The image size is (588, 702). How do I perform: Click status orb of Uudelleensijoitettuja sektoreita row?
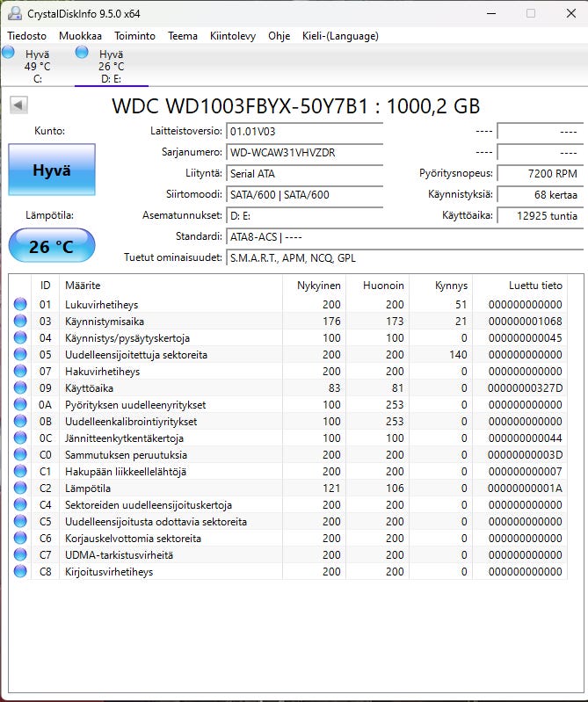[x=20, y=354]
